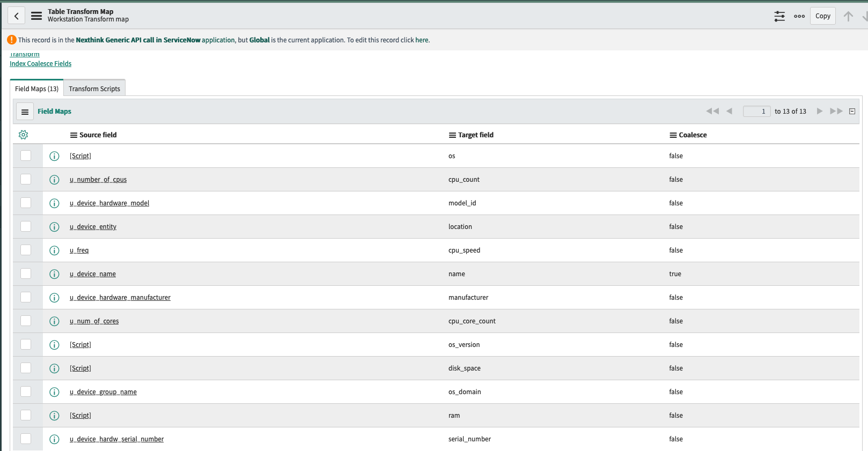Click the 'true' coalesce value for name

(675, 274)
